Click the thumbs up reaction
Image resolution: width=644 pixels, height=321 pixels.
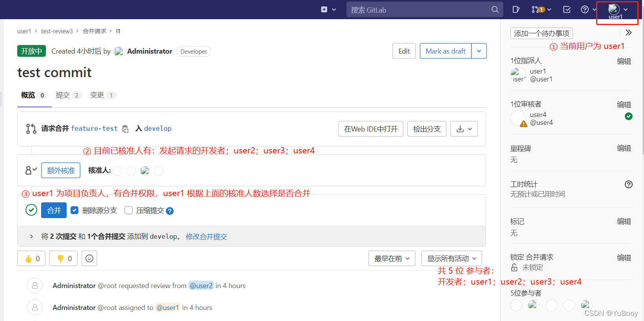click(31, 258)
